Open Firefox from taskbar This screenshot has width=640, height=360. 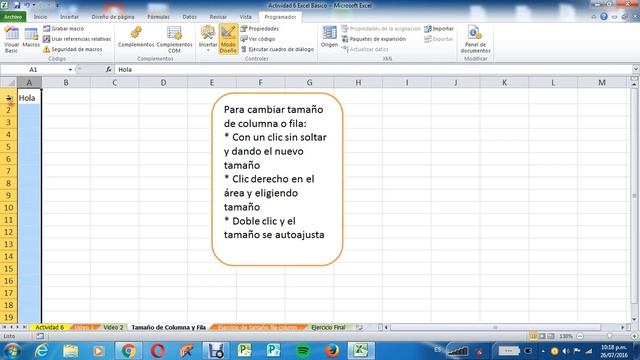[331, 351]
